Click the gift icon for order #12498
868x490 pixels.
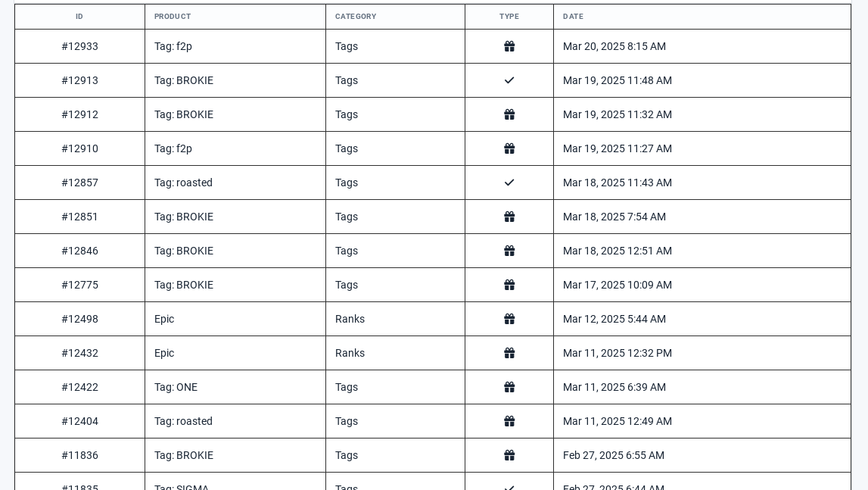[509, 320]
